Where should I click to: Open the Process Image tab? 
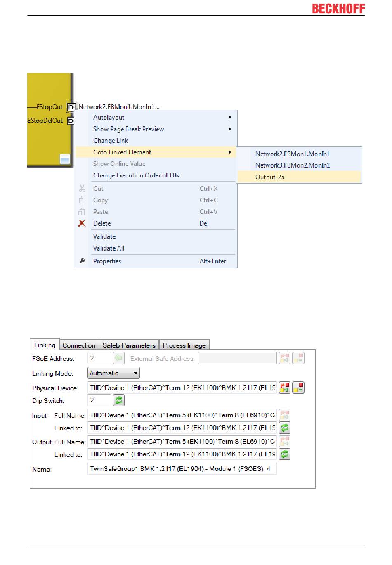pos(184,345)
